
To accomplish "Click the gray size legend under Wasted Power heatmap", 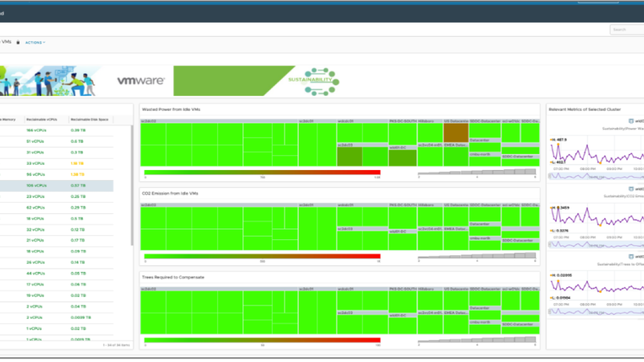I will click(477, 172).
